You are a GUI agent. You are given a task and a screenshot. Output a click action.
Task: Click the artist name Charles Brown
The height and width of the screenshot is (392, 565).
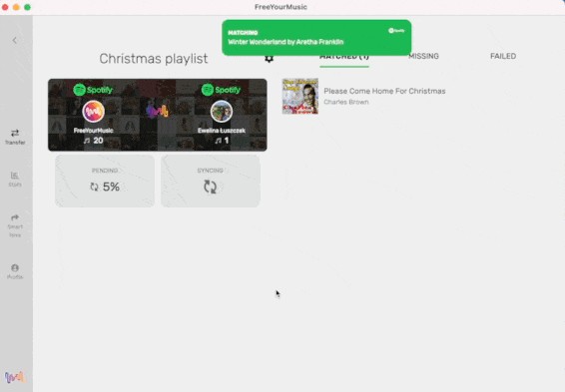coord(346,102)
